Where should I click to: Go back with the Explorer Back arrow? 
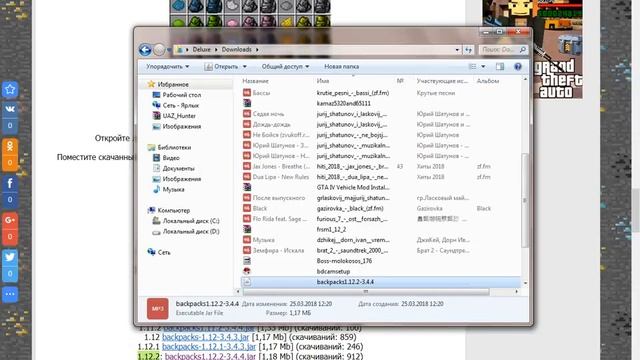[145, 50]
